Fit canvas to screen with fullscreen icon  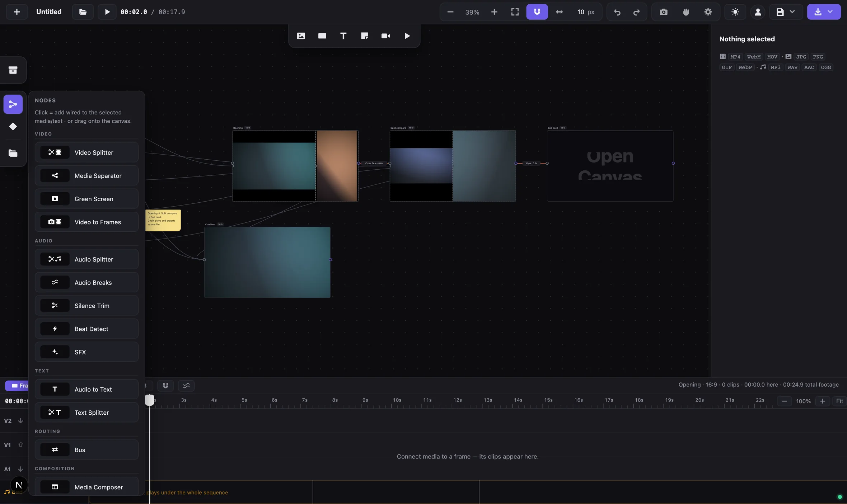pyautogui.click(x=515, y=12)
